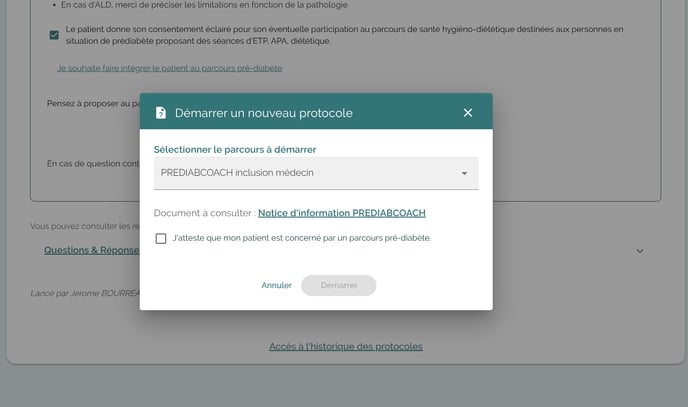Click the document icon in dialog header
The height and width of the screenshot is (407, 688).
tap(161, 113)
